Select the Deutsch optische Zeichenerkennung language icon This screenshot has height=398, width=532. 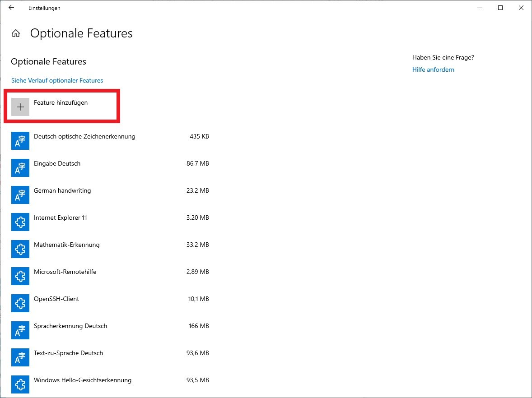(x=20, y=141)
